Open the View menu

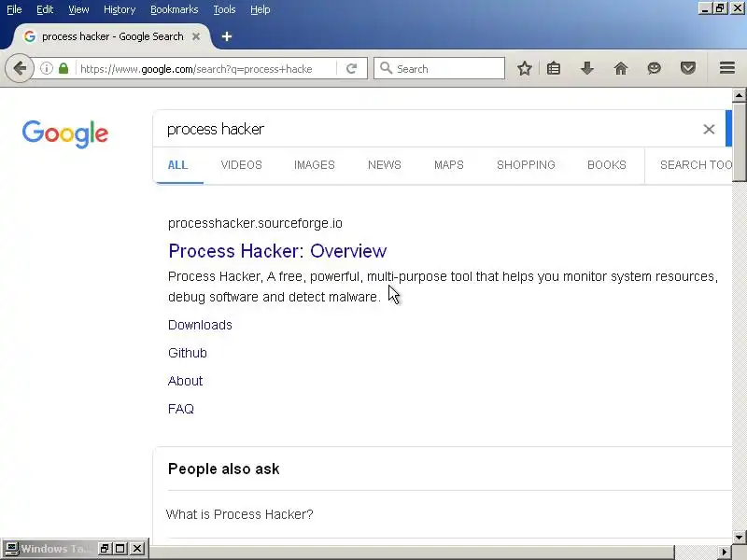[78, 9]
